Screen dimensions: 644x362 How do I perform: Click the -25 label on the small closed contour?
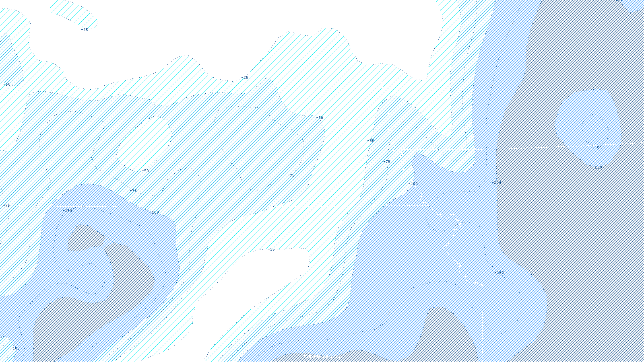tap(85, 30)
